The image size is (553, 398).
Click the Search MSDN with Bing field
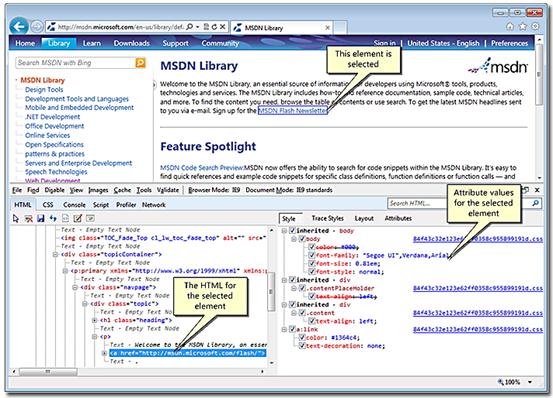(75, 63)
